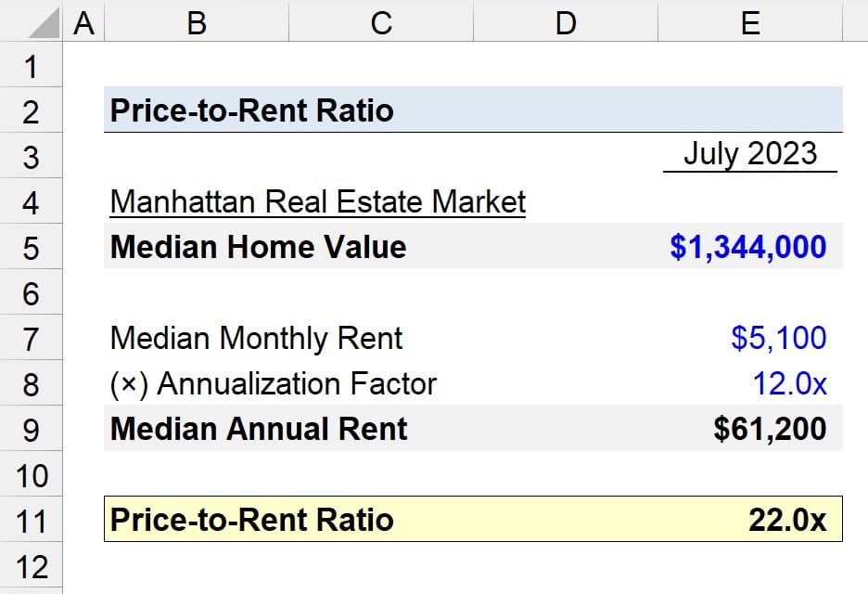This screenshot has height=594, width=868.
Task: Select column C header
Action: [381, 20]
